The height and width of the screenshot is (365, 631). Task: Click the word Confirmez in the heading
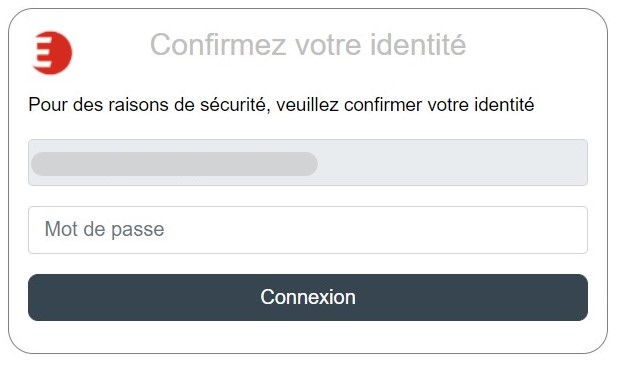218,44
